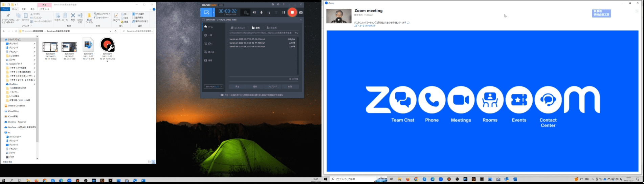Switch to ビデオ ツール tab in Explorer
The image size is (644, 184).
[44, 9]
